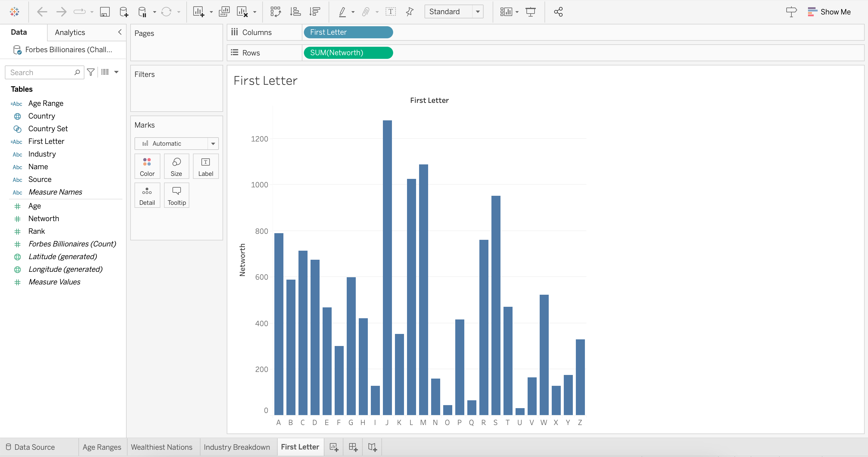Click the Swap rows and columns icon
The image size is (868, 457).
click(x=275, y=12)
